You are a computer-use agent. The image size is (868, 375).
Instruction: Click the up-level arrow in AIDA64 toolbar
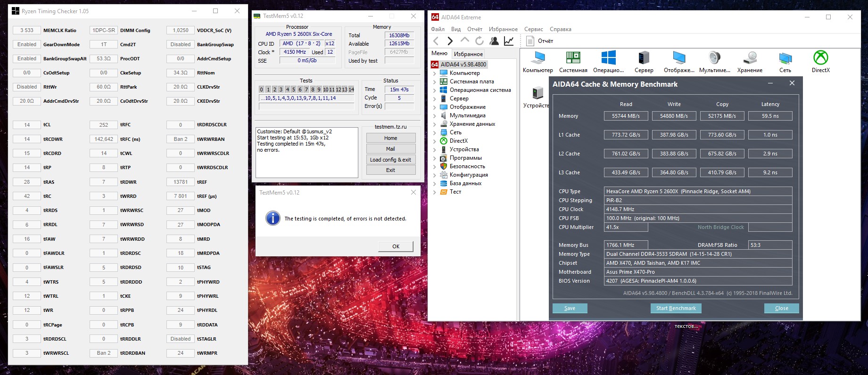[x=465, y=40]
